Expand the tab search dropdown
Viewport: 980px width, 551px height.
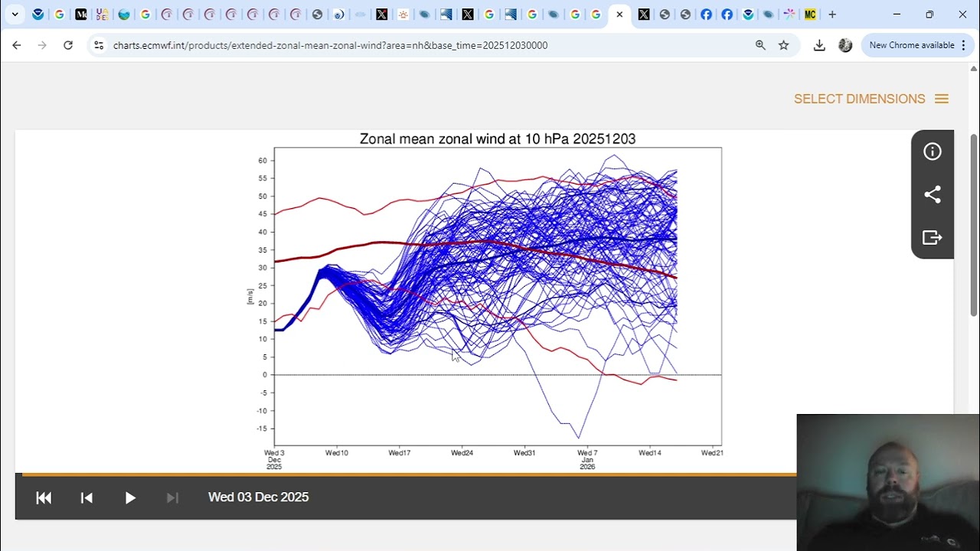click(x=15, y=15)
